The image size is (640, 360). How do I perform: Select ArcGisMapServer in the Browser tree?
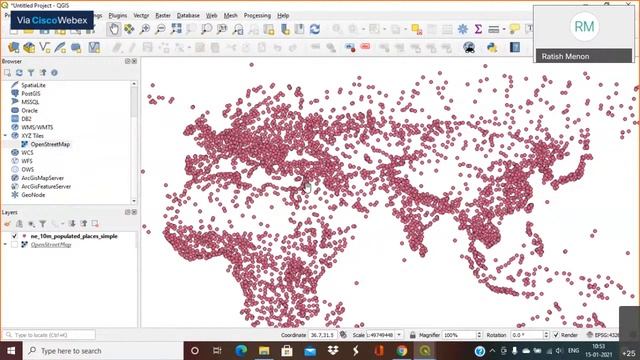[42, 178]
